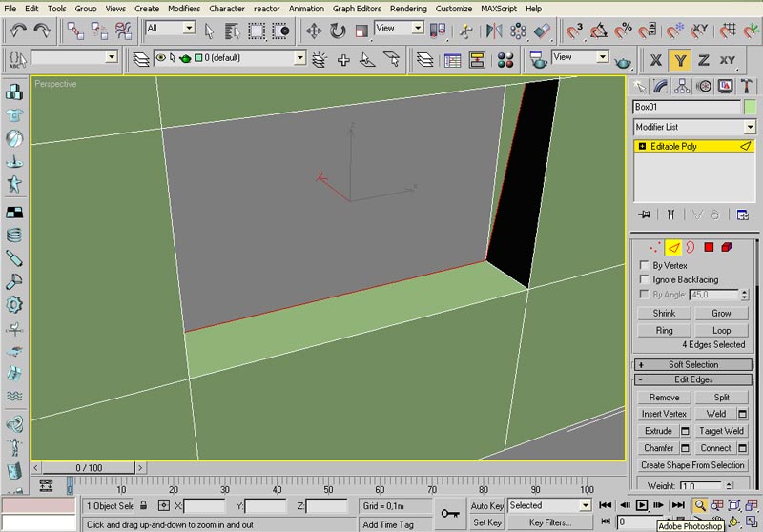Viewport: 763px width, 532px height.
Task: Select Polygon sub-object level icon
Action: pos(709,248)
